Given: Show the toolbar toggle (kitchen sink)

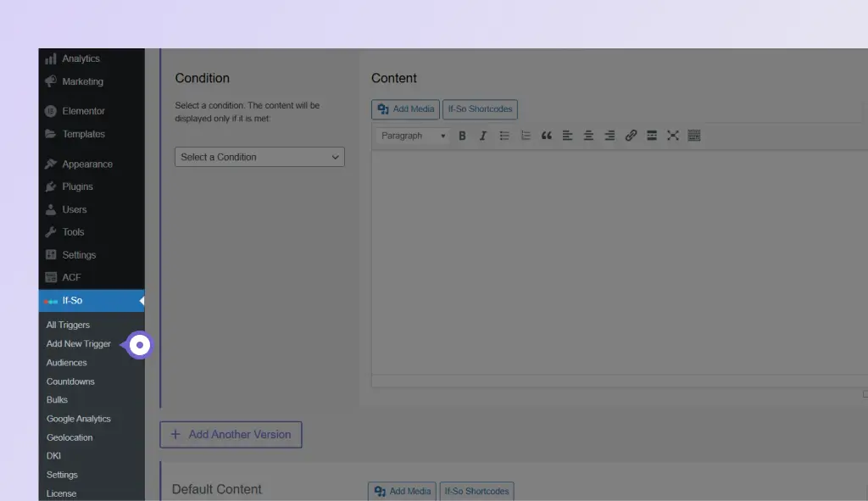Looking at the screenshot, I should pos(693,136).
